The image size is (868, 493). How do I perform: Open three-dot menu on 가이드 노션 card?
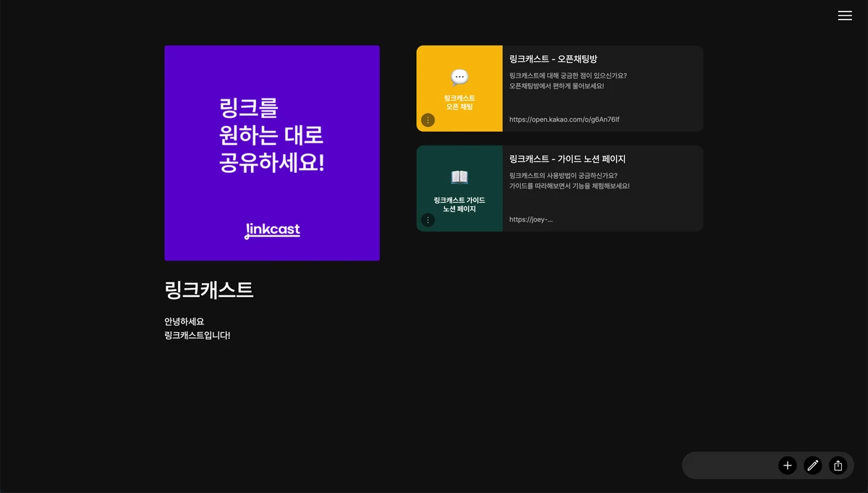click(428, 220)
